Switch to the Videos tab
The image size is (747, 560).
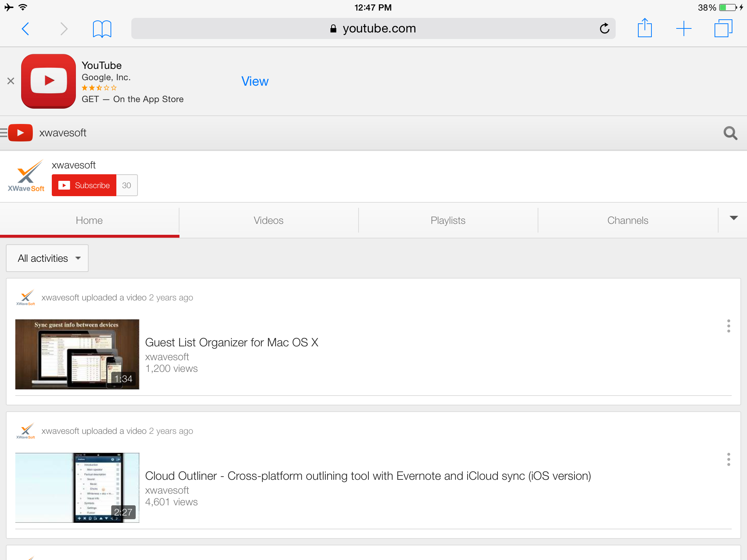tap(268, 220)
